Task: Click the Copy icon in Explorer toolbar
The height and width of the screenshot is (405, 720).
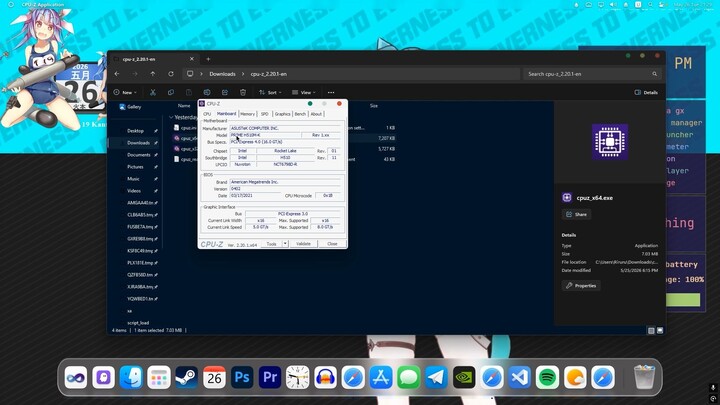Action: pyautogui.click(x=171, y=92)
